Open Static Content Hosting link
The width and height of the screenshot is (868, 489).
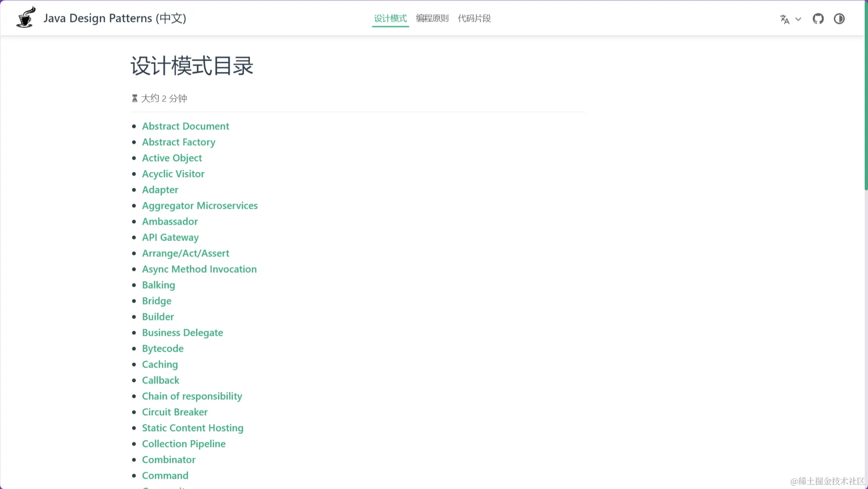[193, 428]
